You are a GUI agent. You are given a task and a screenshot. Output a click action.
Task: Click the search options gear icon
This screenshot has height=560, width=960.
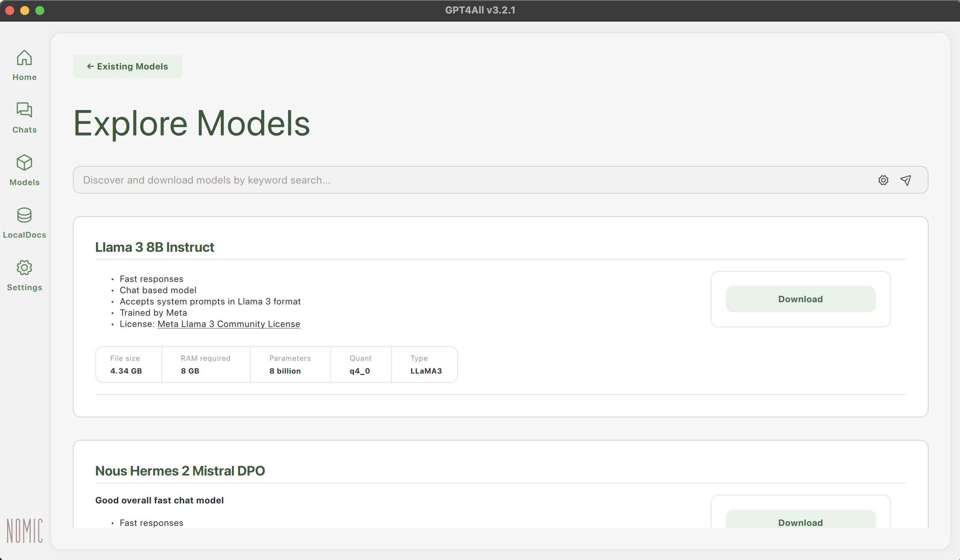[x=883, y=180]
